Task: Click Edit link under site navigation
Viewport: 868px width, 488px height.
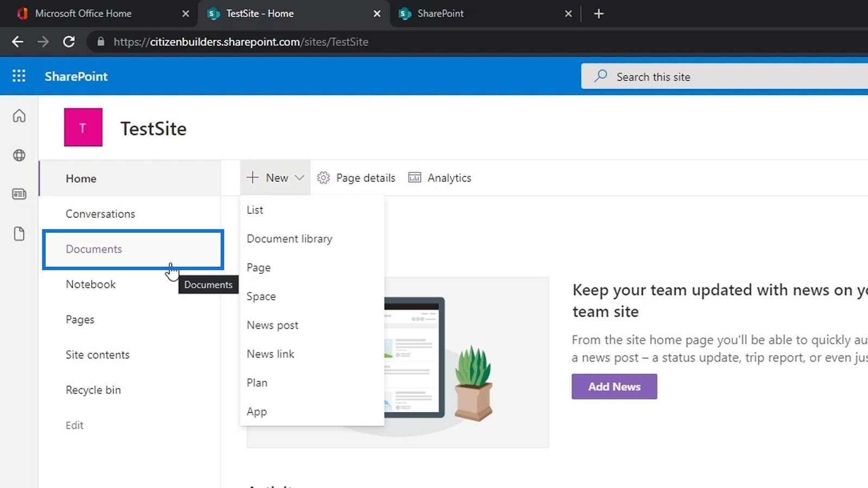Action: [x=74, y=425]
